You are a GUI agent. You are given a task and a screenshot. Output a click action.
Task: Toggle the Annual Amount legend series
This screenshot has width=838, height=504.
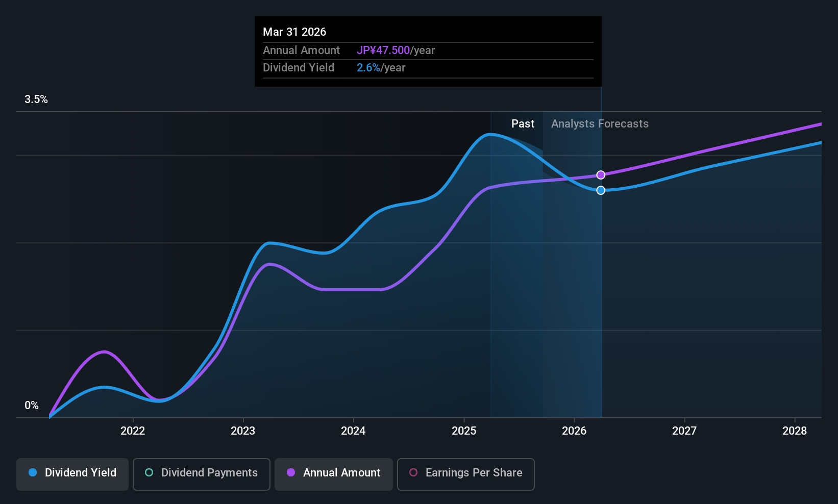334,474
